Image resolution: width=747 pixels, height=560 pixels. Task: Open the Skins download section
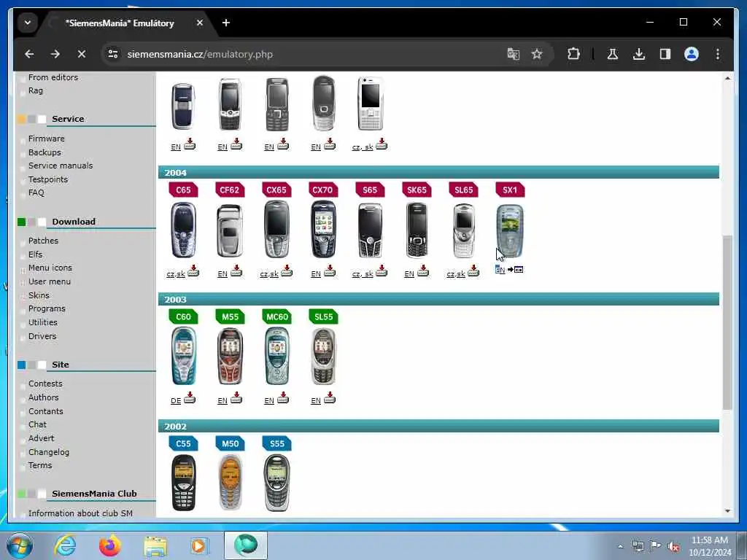click(39, 296)
